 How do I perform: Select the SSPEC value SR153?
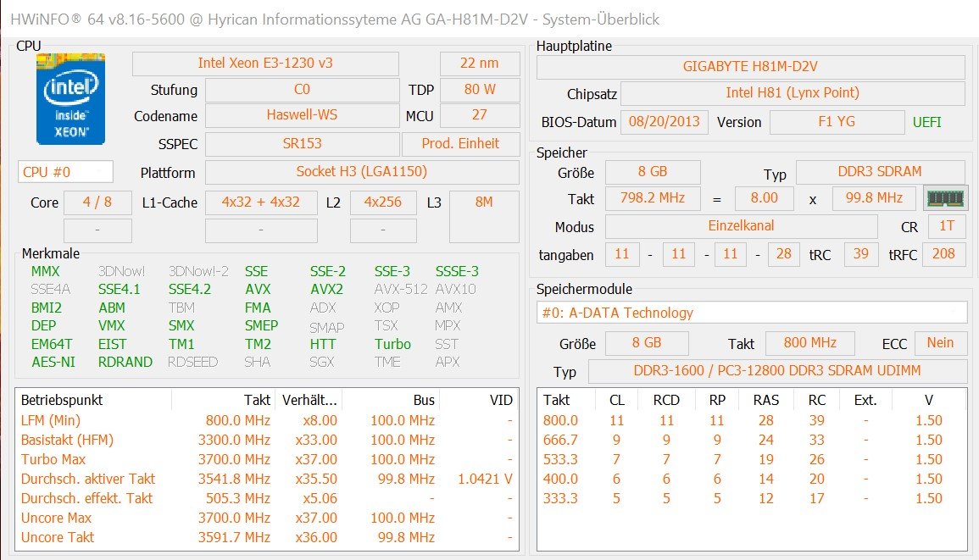click(x=303, y=143)
